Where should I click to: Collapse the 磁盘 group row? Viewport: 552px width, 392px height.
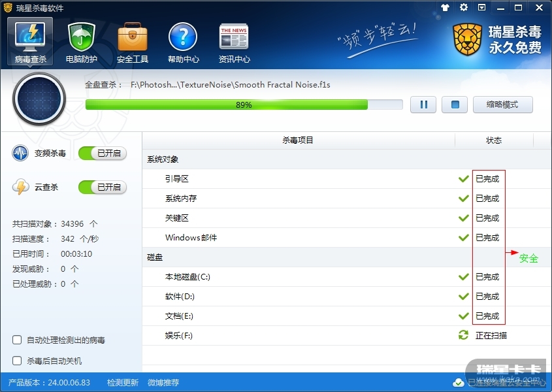click(347, 257)
